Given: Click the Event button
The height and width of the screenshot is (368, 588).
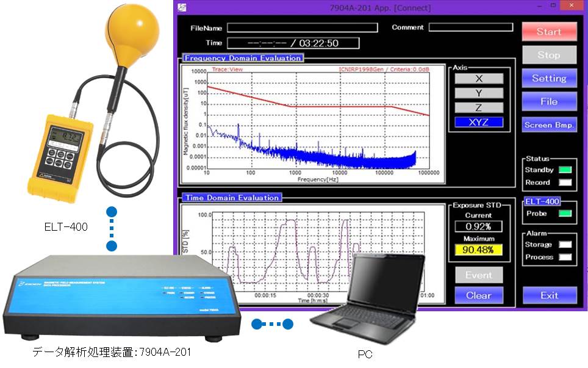Looking at the screenshot, I should pos(479,275).
